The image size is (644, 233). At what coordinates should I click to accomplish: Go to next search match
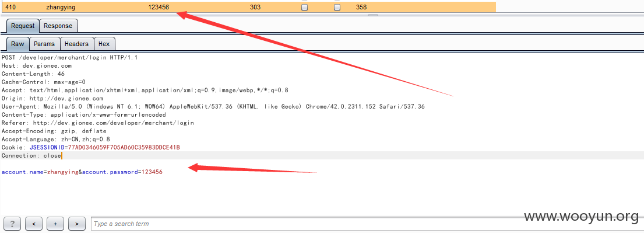point(77,224)
